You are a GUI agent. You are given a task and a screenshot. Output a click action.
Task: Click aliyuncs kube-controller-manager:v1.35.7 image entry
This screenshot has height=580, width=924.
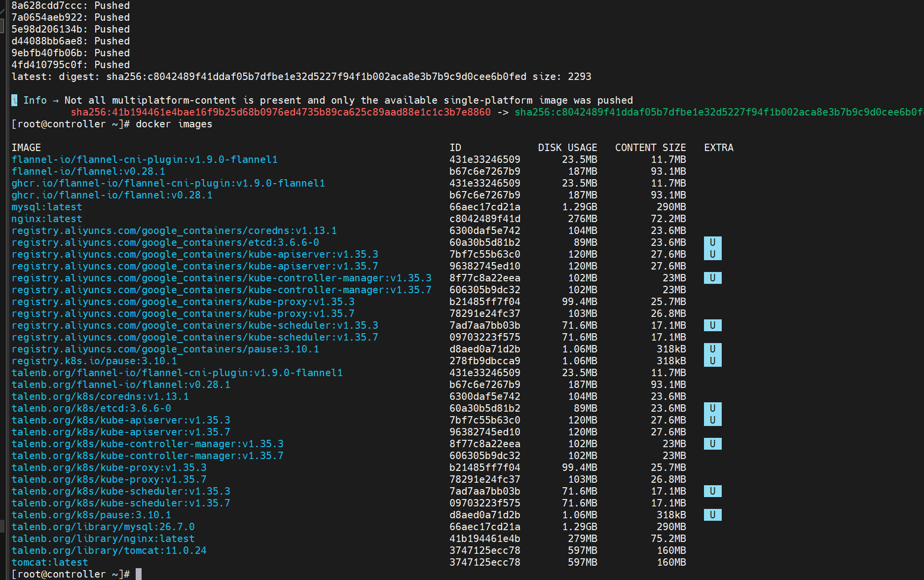coord(222,290)
